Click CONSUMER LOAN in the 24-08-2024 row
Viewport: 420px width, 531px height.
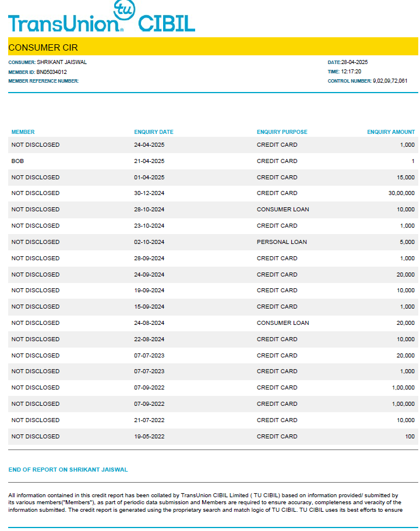(283, 323)
